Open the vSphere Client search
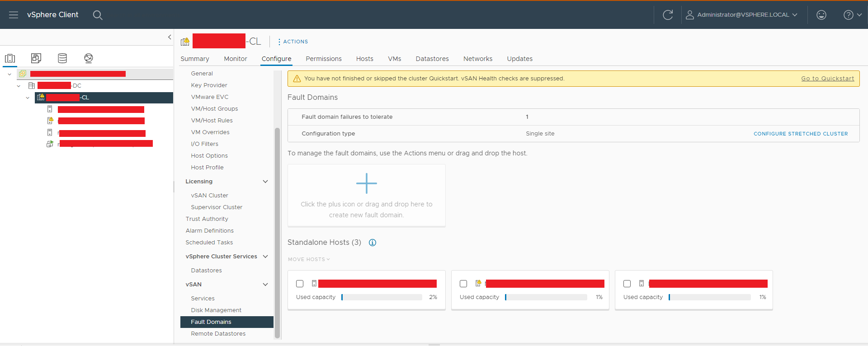Viewport: 868px width, 346px height. (x=98, y=15)
